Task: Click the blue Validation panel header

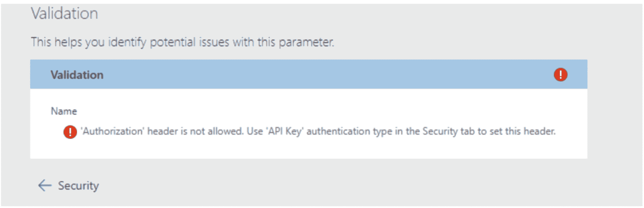Action: (x=308, y=74)
